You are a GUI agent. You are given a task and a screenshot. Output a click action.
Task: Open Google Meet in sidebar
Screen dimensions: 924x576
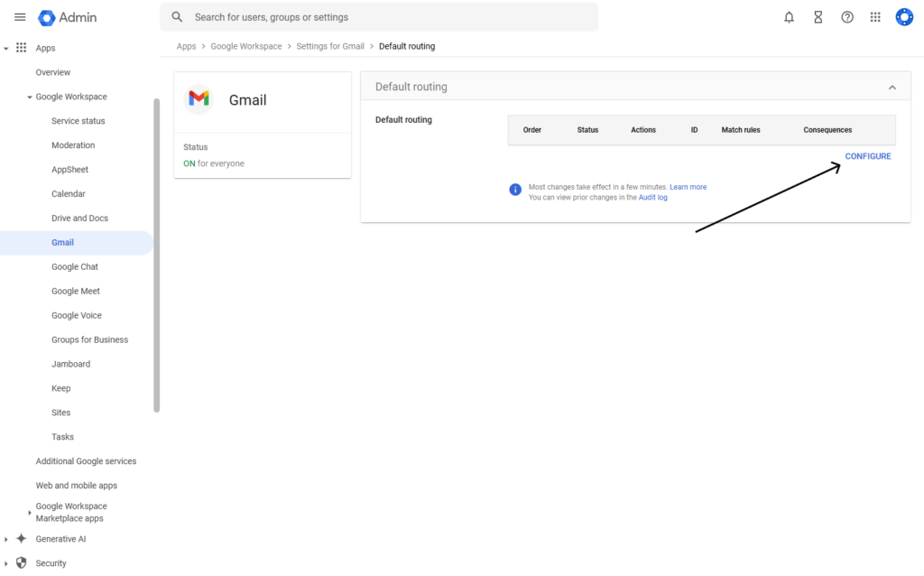coord(76,291)
